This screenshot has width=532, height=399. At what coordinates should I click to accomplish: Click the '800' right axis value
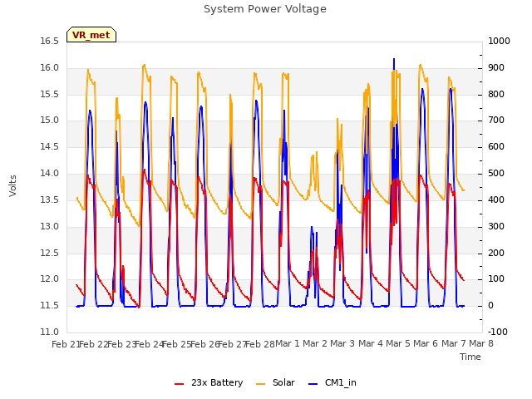[x=496, y=94]
